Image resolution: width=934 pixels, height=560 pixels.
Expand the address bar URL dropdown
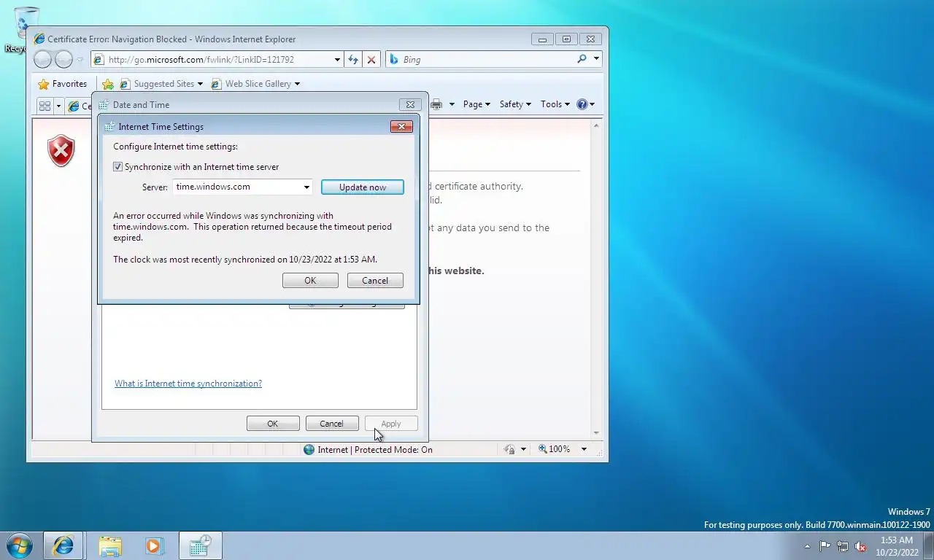point(337,60)
